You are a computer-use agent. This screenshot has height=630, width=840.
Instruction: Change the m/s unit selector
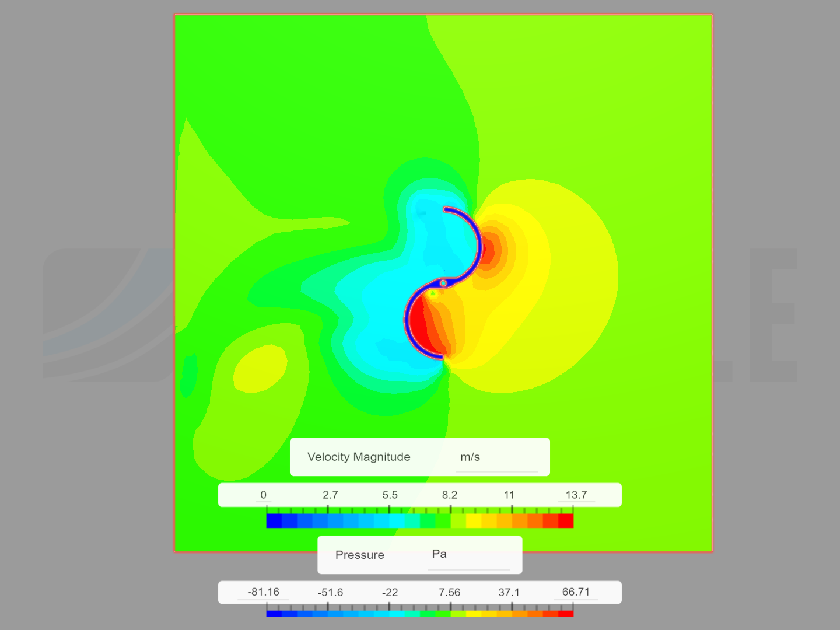tap(496, 458)
